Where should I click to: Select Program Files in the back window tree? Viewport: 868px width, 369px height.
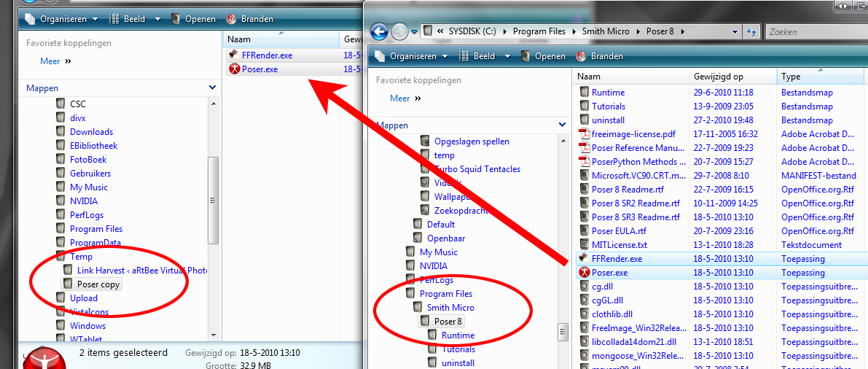click(95, 229)
